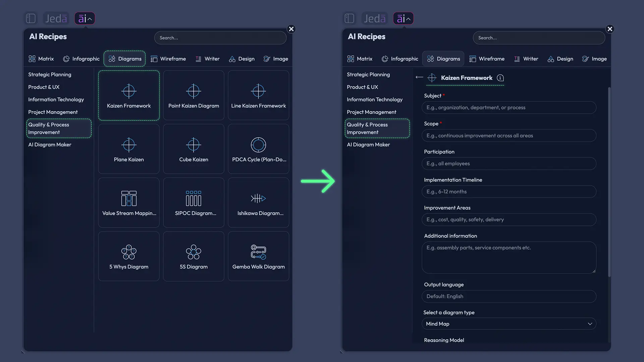
Task: Toggle the sidebar panel icon in left window
Action: pyautogui.click(x=31, y=18)
